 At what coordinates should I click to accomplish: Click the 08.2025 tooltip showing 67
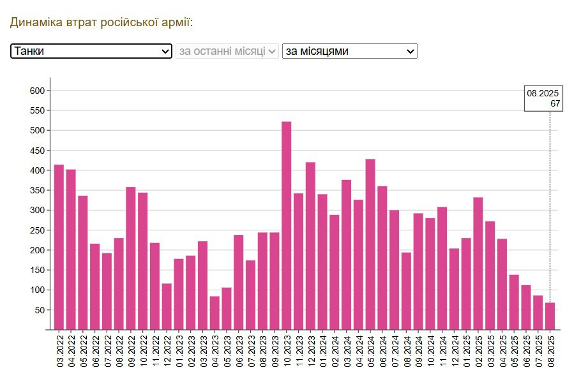coord(543,98)
